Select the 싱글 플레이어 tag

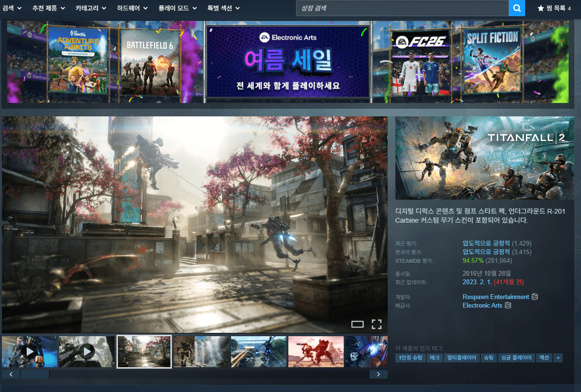(x=516, y=358)
